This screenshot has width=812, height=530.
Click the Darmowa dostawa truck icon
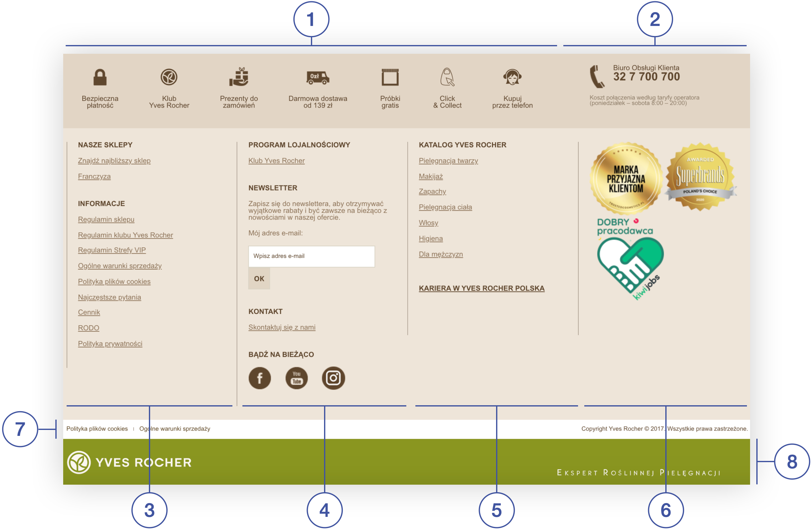click(x=317, y=78)
